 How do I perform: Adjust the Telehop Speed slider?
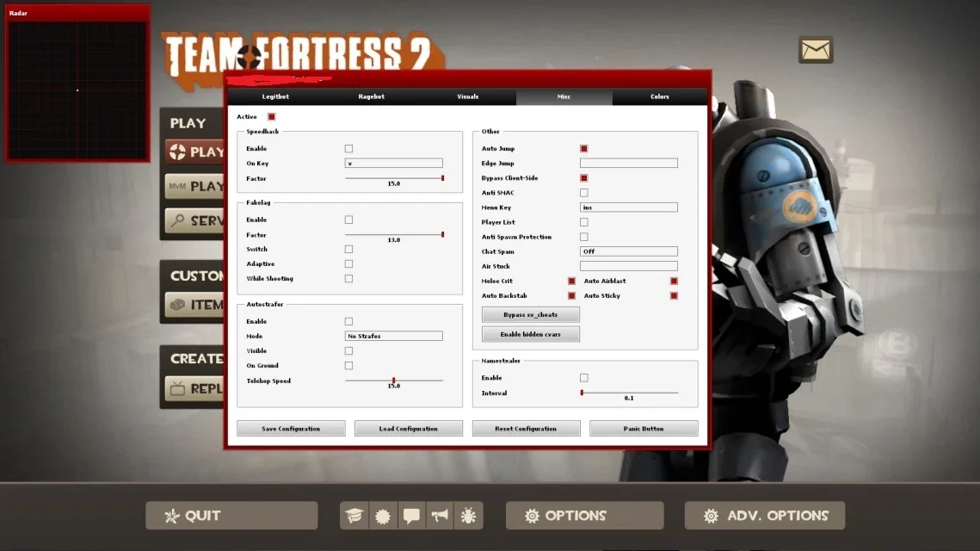tap(394, 381)
